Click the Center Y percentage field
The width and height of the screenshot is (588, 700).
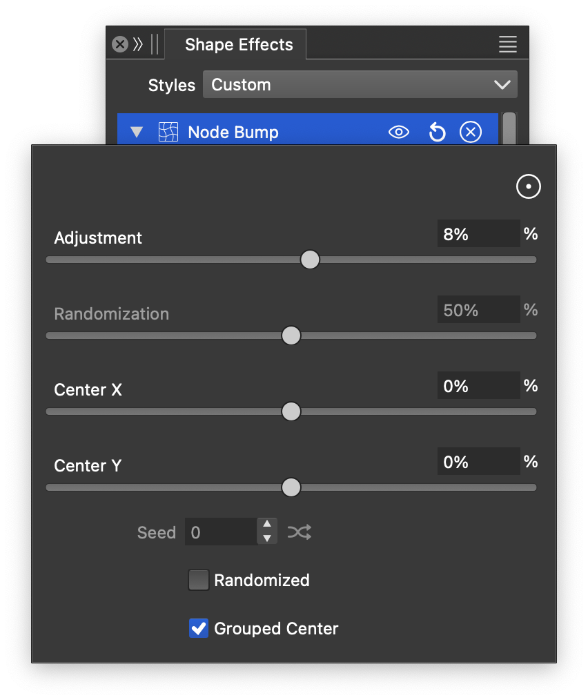(478, 462)
